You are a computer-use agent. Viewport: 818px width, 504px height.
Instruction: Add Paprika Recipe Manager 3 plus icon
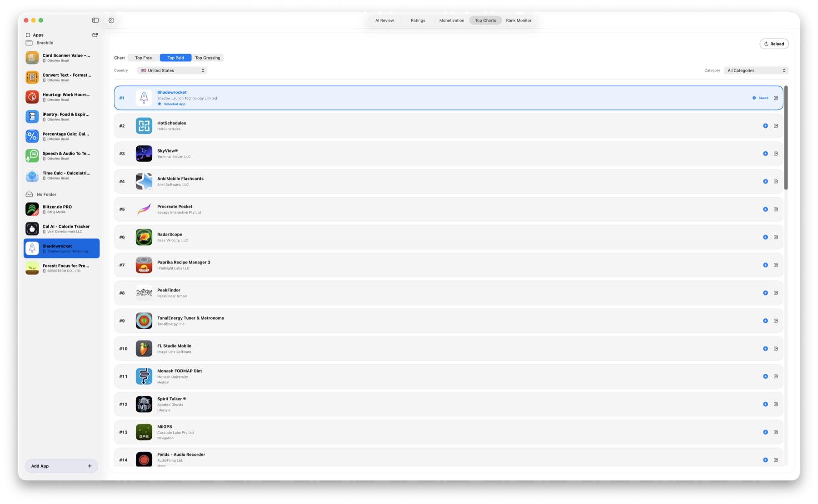[765, 265]
